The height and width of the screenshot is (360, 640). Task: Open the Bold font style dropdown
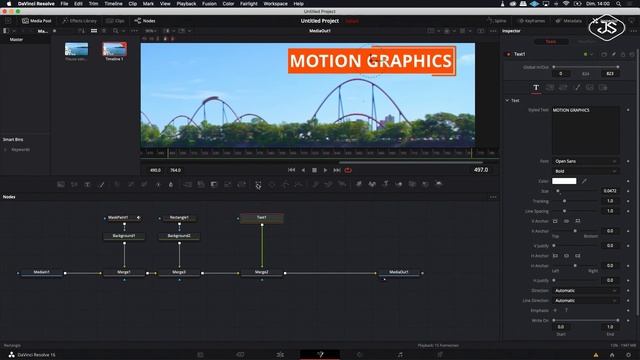pyautogui.click(x=586, y=171)
